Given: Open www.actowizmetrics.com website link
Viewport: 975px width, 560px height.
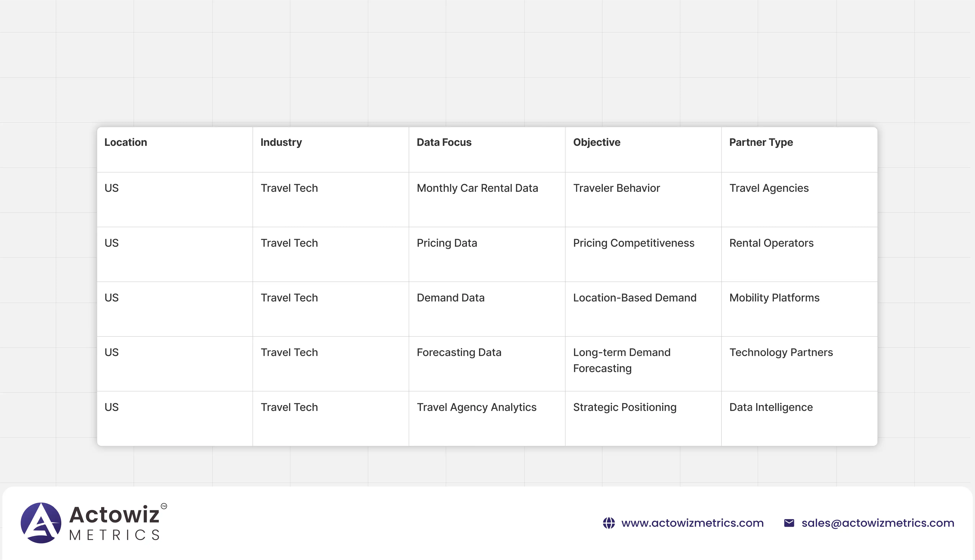Looking at the screenshot, I should [x=692, y=523].
